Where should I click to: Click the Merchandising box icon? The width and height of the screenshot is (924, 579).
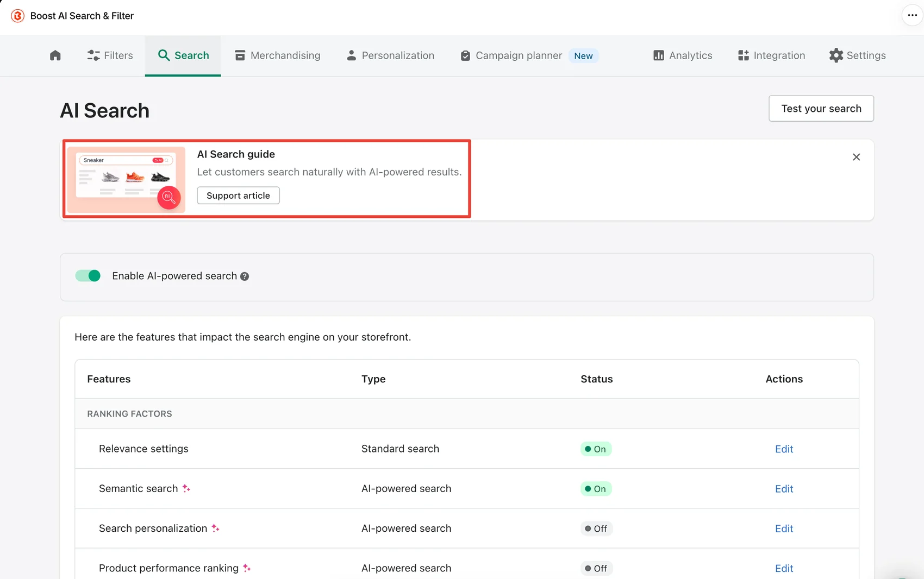[x=240, y=55]
